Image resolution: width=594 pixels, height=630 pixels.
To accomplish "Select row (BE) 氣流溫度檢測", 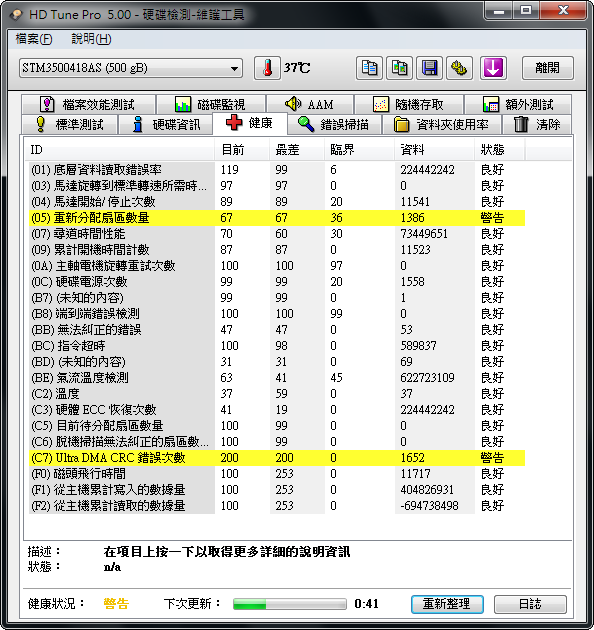I will (x=277, y=378).
